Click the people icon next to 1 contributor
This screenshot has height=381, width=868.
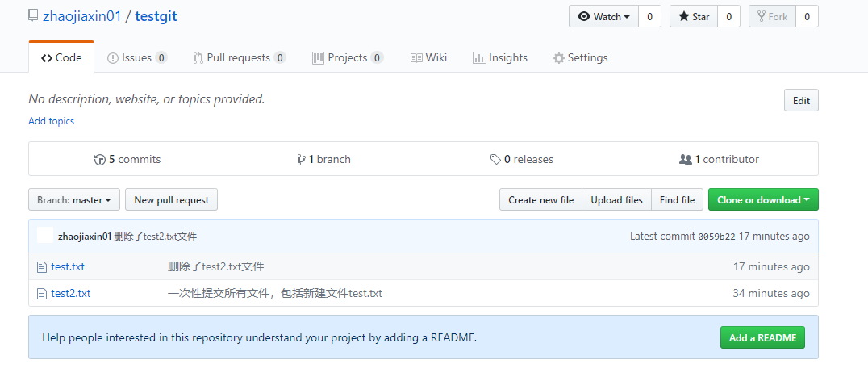[686, 160]
